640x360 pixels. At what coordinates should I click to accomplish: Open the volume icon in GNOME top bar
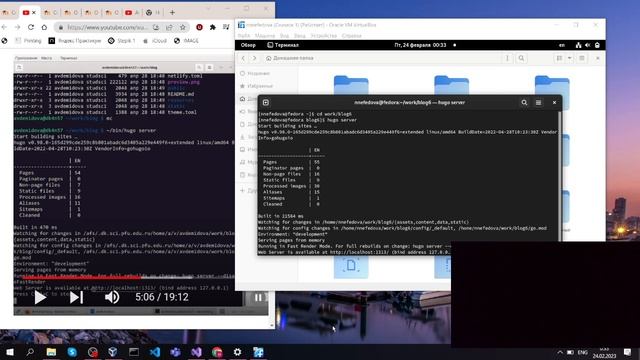[588, 45]
